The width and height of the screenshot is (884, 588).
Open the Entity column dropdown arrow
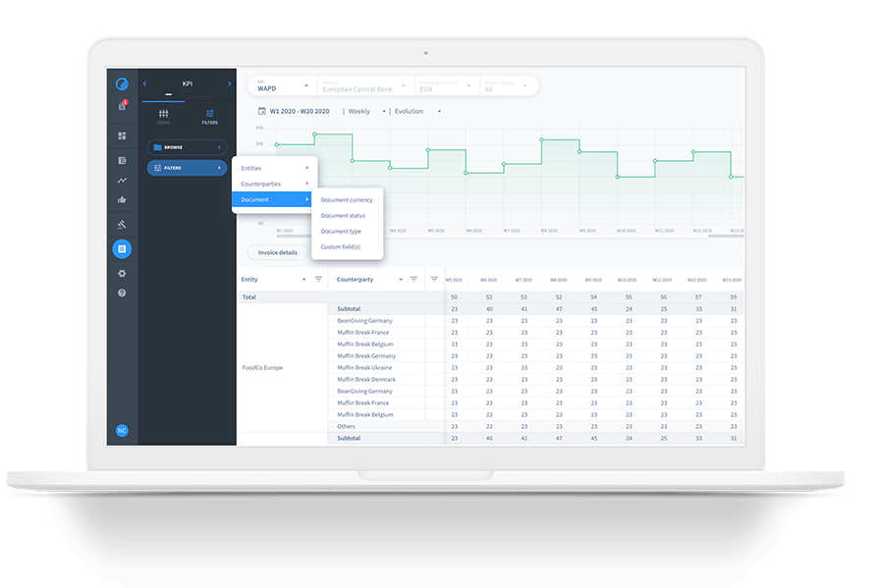(304, 280)
